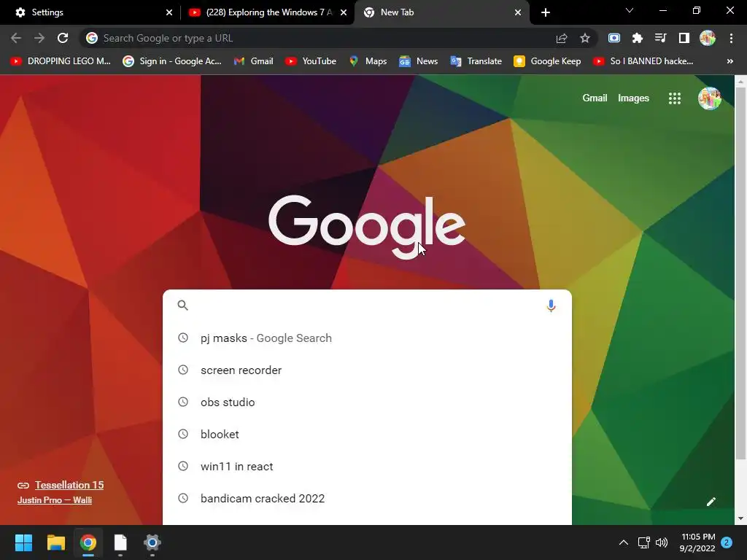The height and width of the screenshot is (560, 747).
Task: Open the tab search dropdown arrow
Action: coord(630,10)
